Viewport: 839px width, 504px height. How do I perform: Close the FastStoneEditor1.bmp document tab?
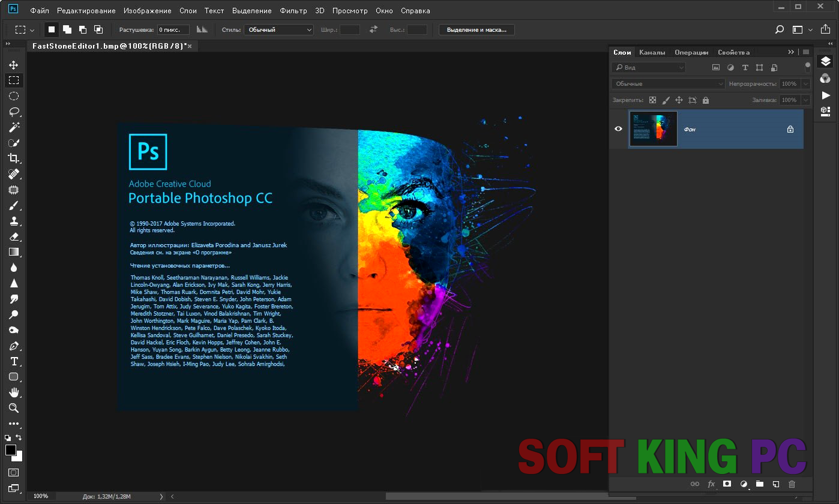coord(190,46)
